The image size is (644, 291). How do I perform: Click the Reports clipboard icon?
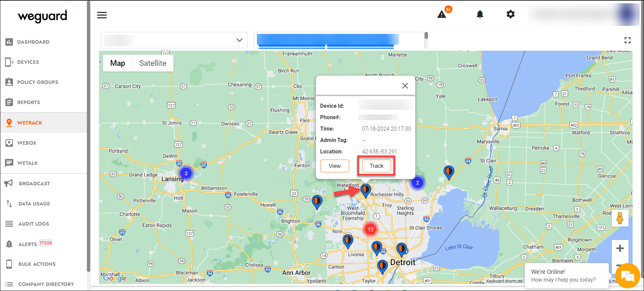click(x=9, y=102)
